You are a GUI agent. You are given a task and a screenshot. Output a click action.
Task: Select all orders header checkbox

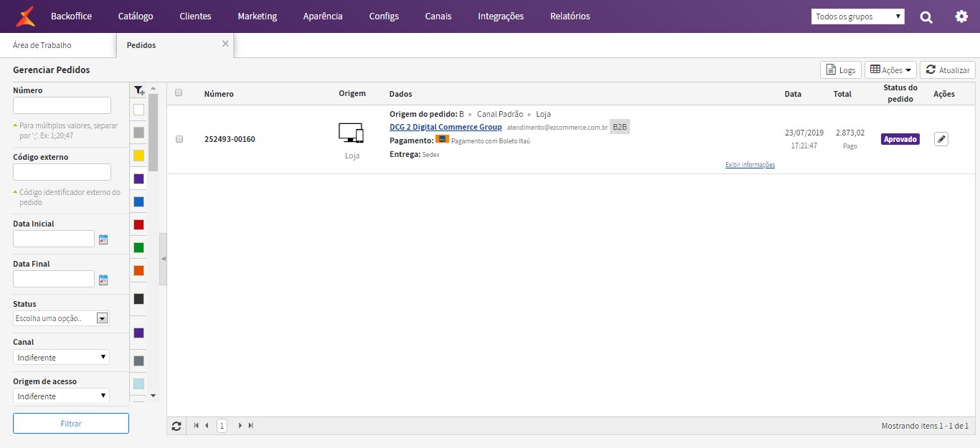pos(179,92)
